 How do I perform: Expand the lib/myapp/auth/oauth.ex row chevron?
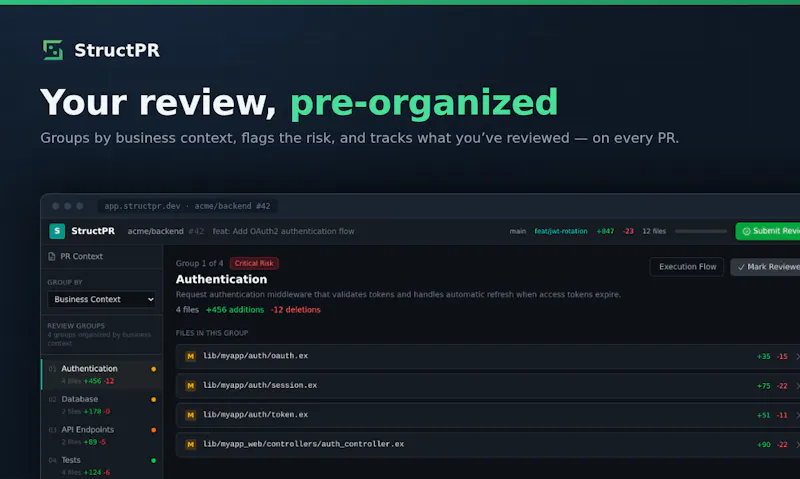click(797, 356)
